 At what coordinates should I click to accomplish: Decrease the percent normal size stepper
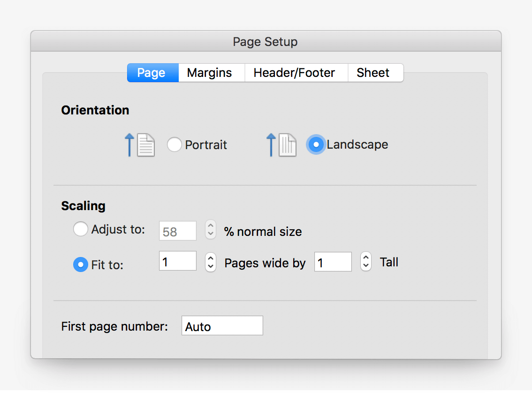(211, 234)
